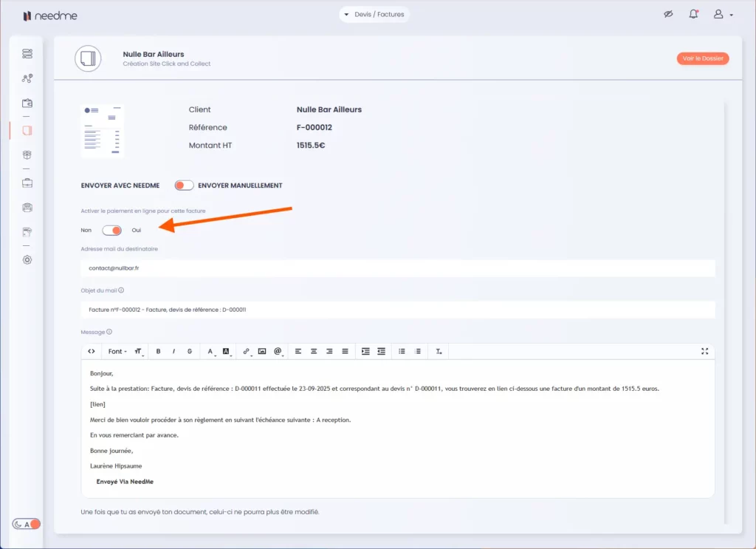
Task: Click the bold formatting icon
Action: point(159,352)
